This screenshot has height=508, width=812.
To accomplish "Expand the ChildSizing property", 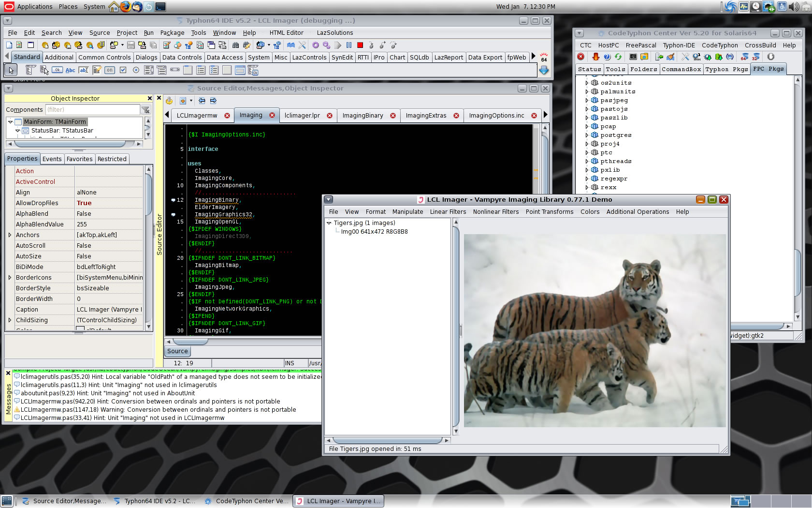I will click(10, 320).
